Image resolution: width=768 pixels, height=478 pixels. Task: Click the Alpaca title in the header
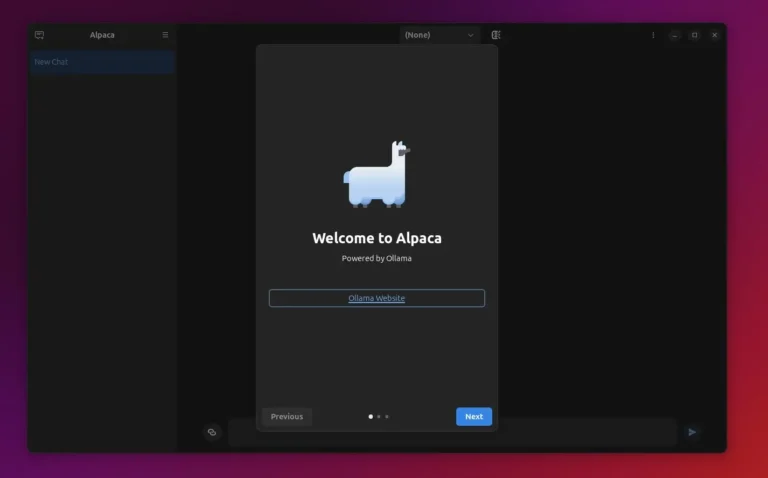click(102, 35)
